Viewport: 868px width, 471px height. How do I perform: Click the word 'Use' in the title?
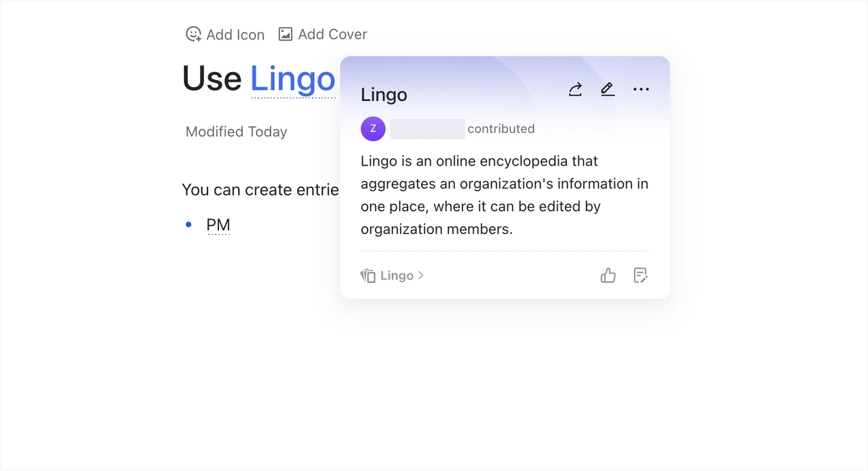pos(212,79)
